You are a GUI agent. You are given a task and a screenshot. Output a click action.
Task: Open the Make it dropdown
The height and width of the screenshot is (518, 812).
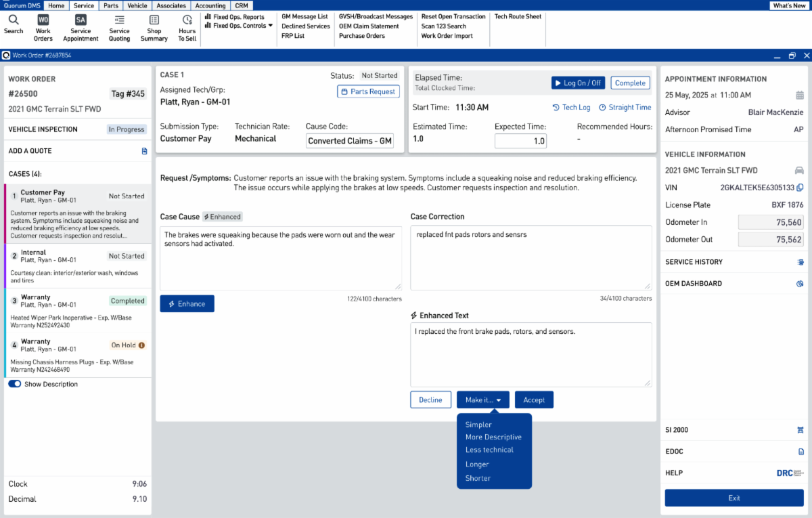(482, 400)
